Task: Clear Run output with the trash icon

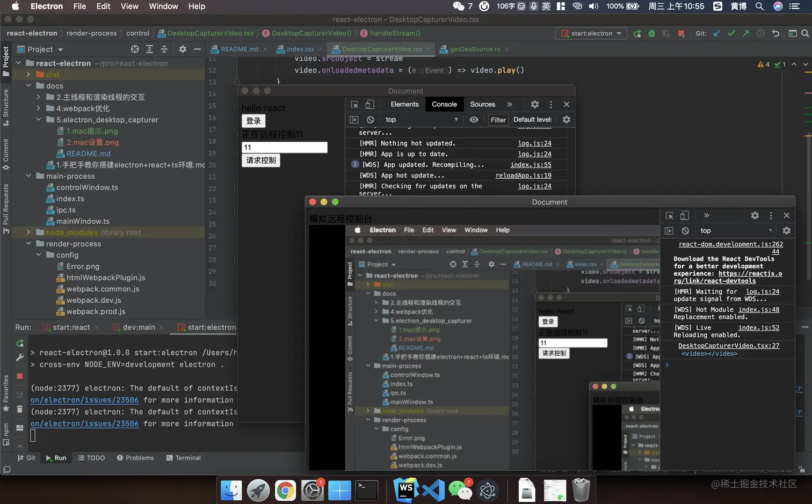Action: [20, 409]
